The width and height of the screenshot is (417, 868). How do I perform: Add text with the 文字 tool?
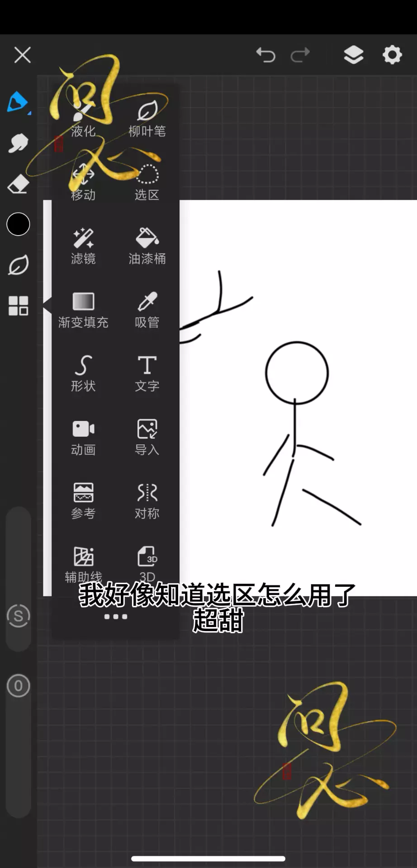[147, 374]
